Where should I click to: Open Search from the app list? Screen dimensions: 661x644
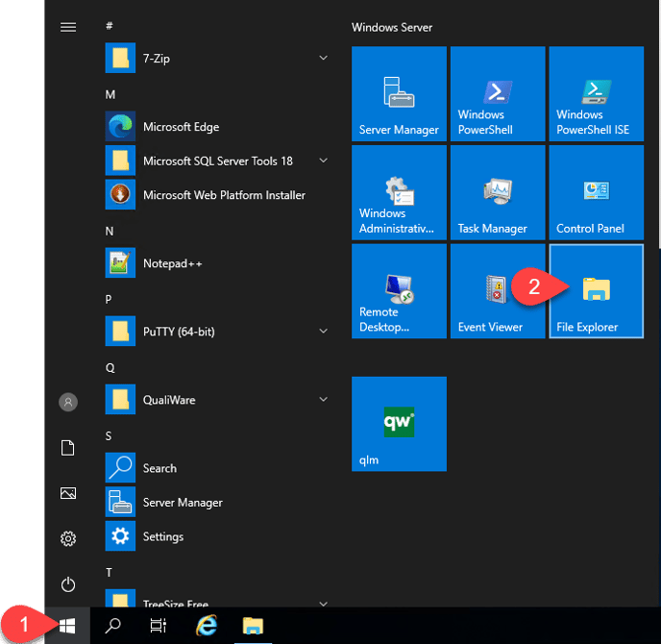tap(217, 468)
